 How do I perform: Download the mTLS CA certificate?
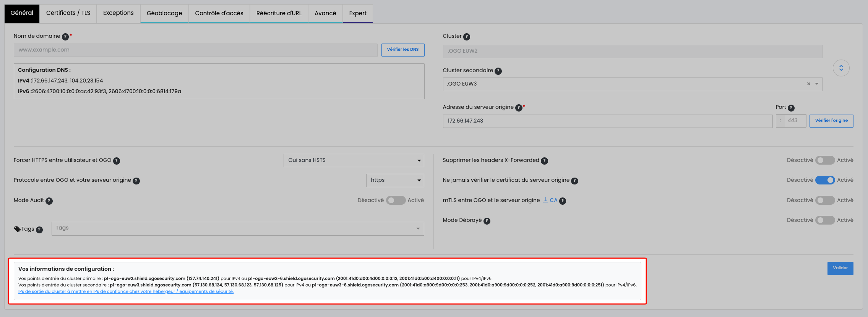pos(550,201)
